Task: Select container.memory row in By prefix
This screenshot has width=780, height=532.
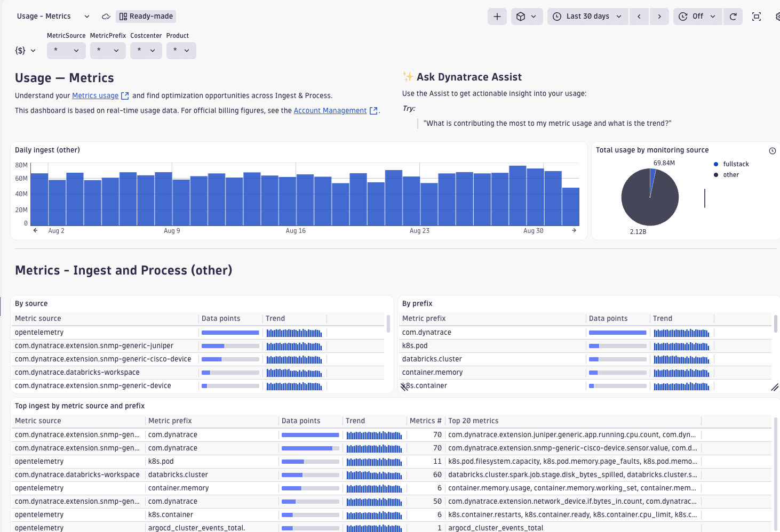Action: [585, 372]
